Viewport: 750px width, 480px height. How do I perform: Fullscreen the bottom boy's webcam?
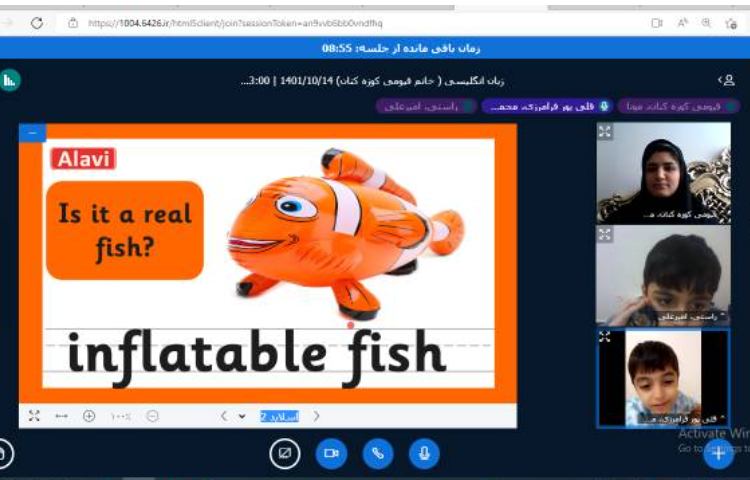[x=605, y=337]
